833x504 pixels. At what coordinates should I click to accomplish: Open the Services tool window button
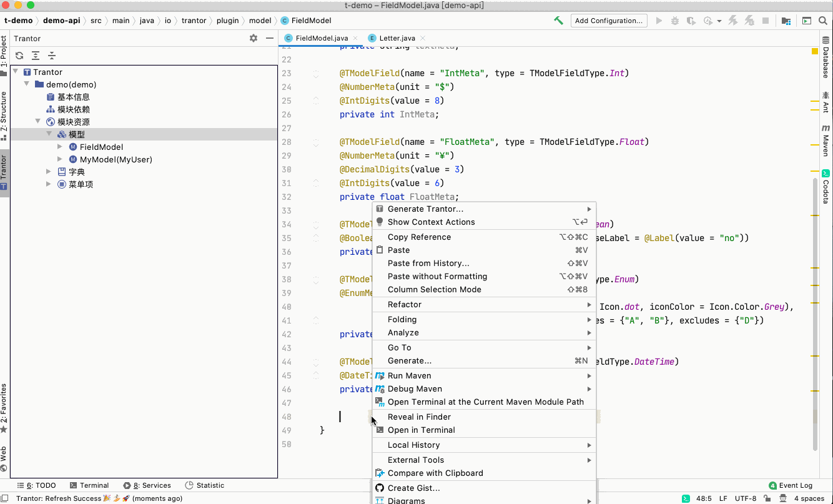click(147, 485)
